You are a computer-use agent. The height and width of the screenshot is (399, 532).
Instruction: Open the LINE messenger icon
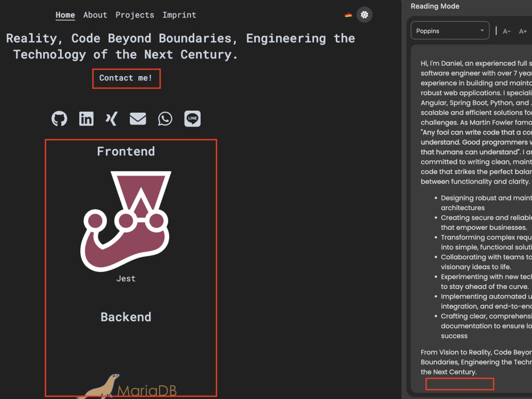click(x=193, y=119)
